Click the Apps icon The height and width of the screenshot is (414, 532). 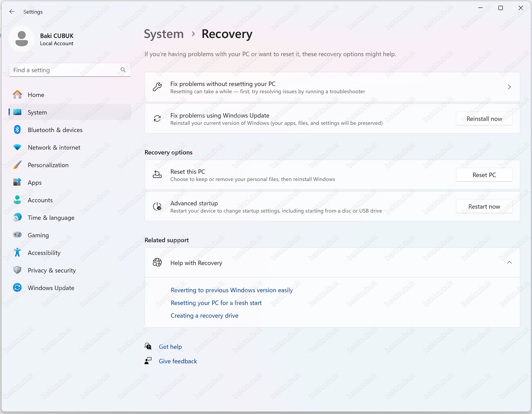click(x=17, y=182)
